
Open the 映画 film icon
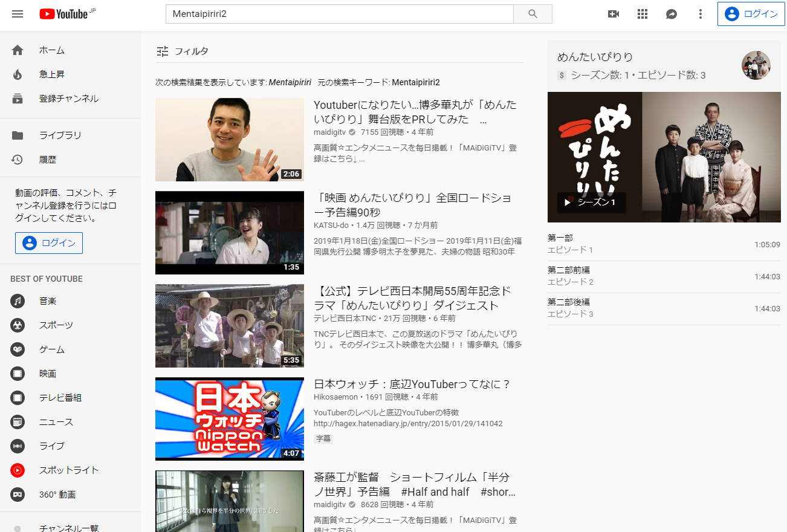18,374
